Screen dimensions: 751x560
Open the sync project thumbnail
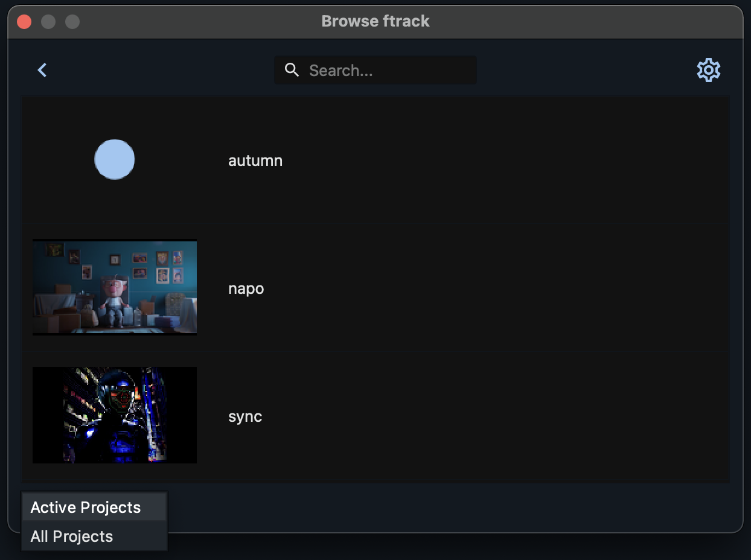tap(115, 415)
